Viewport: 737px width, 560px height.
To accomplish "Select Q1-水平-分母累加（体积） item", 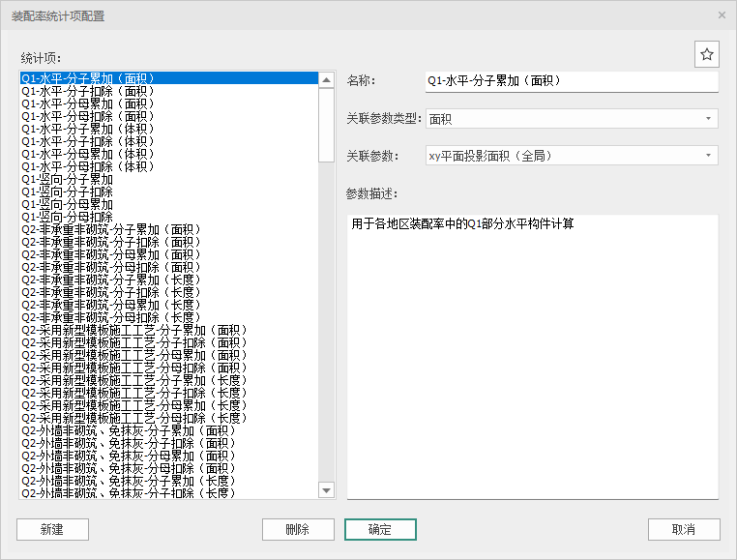I will coord(88,154).
